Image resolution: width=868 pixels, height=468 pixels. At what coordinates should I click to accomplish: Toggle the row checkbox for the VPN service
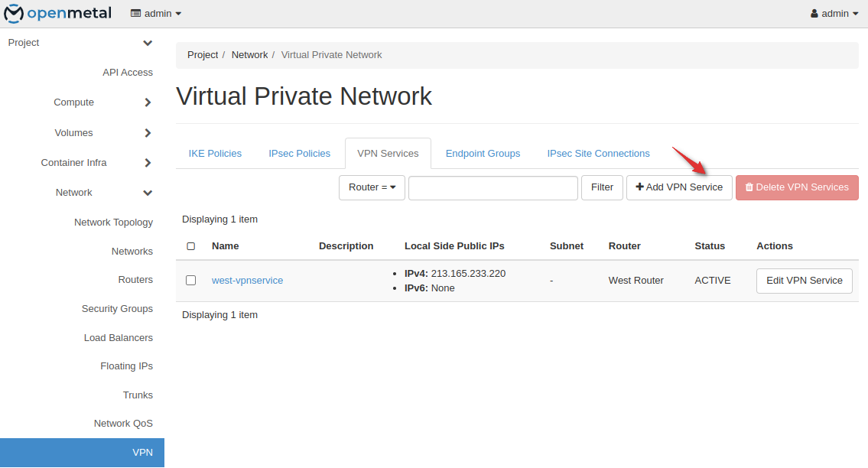tap(190, 280)
